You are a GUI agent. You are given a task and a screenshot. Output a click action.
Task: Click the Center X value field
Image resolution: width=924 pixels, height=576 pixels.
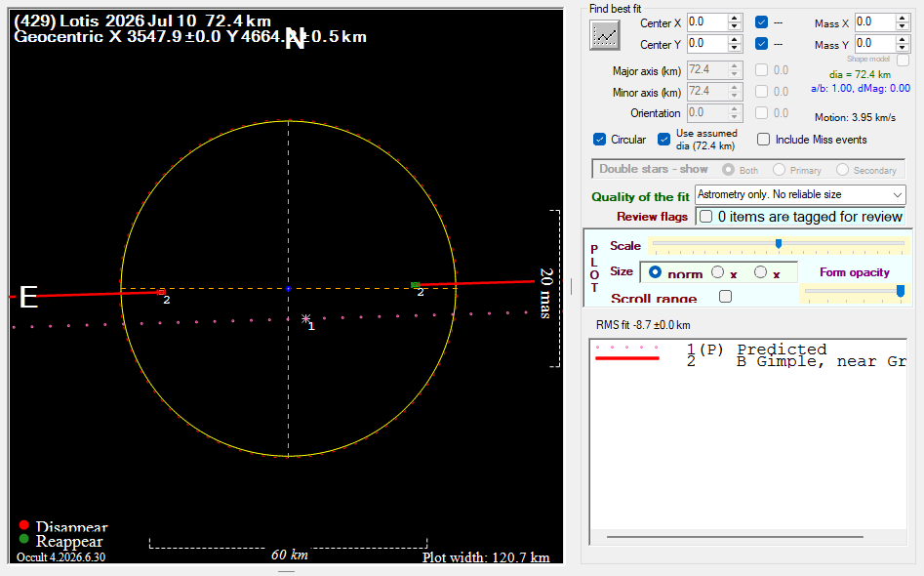tap(707, 22)
